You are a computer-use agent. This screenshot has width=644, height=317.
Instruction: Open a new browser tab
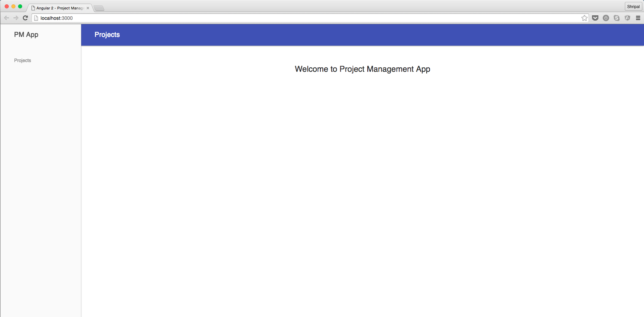click(x=99, y=8)
